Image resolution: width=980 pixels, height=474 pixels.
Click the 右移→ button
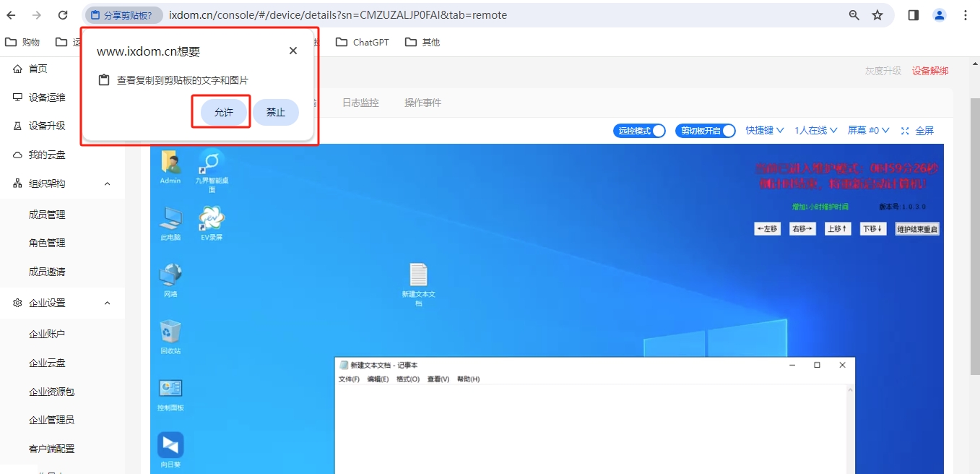pyautogui.click(x=802, y=229)
